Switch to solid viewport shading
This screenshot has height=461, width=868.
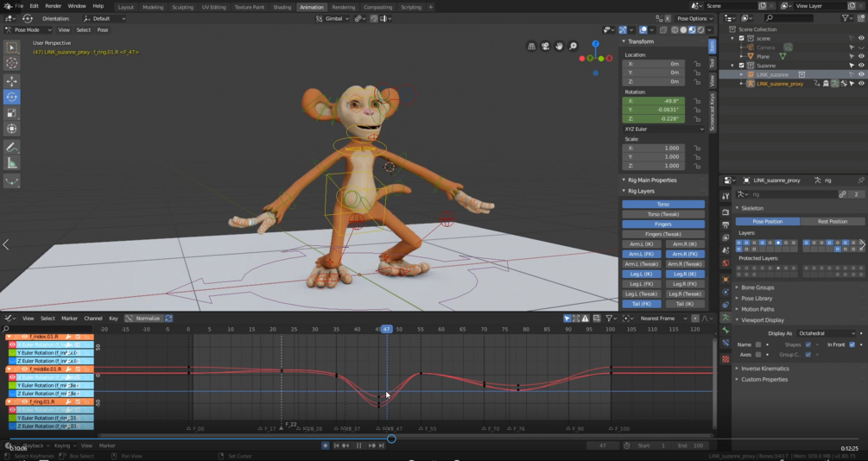click(683, 30)
